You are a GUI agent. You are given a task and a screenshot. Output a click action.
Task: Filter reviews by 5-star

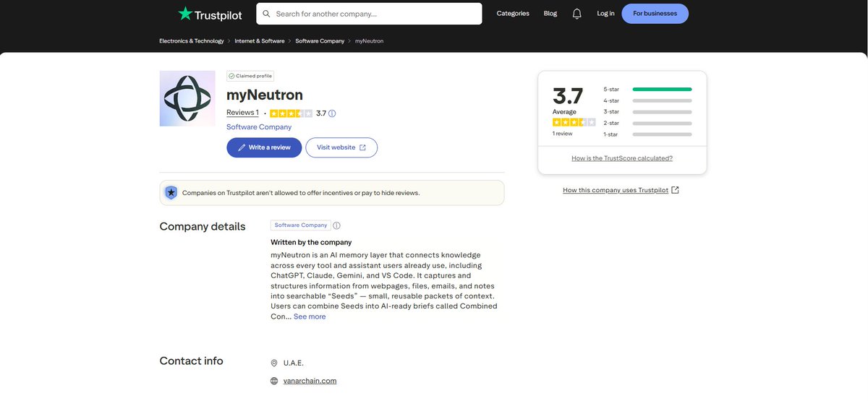point(647,89)
